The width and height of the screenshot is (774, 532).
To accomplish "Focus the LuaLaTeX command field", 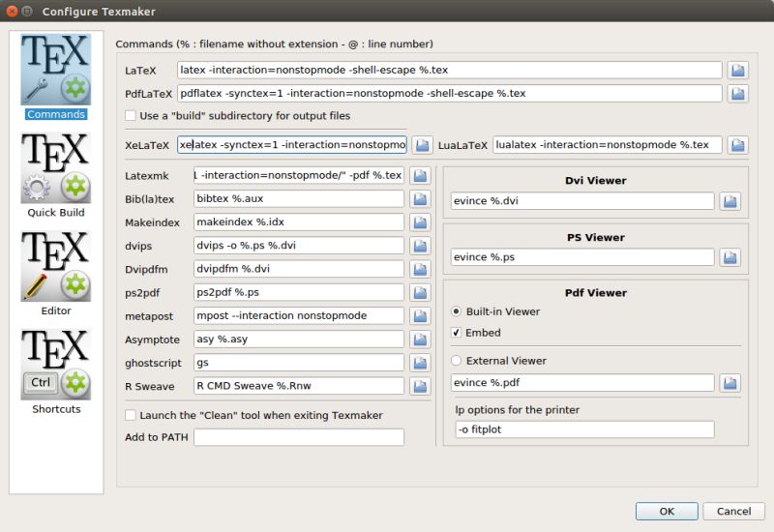I will [608, 144].
